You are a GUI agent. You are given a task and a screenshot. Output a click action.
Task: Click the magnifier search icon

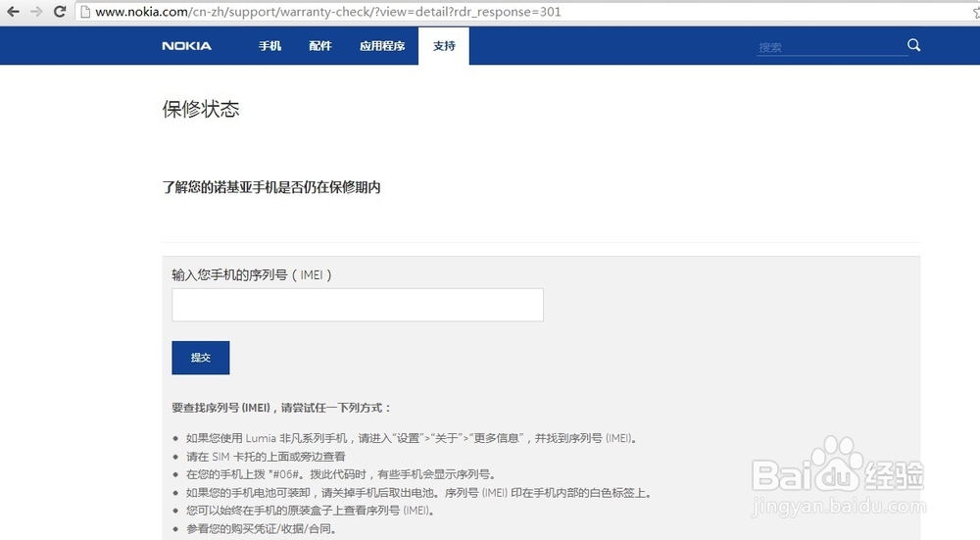pyautogui.click(x=913, y=45)
